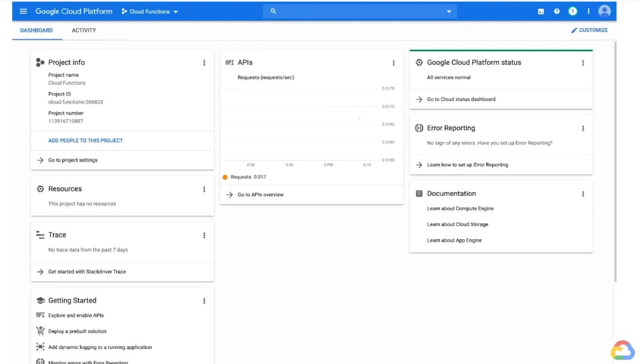View notifications badge icon
The height and width of the screenshot is (364, 640).
coord(573,11)
